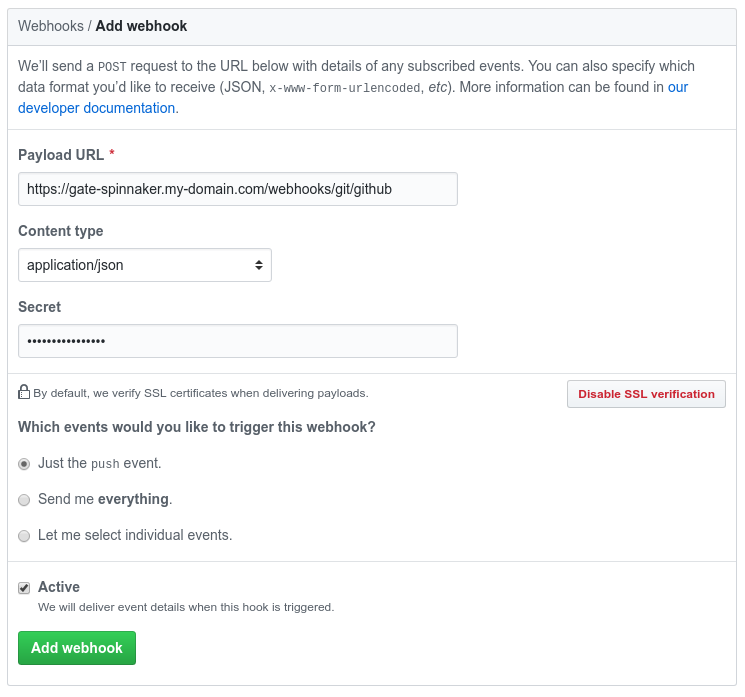Click the hook delivery description under Active
The width and height of the screenshot is (745, 697).
tap(186, 607)
